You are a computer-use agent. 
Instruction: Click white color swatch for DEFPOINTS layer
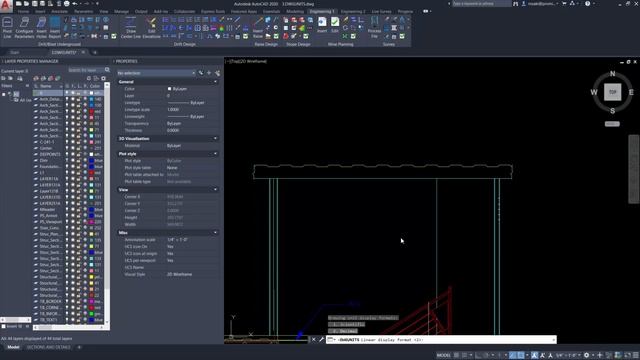coord(91,154)
